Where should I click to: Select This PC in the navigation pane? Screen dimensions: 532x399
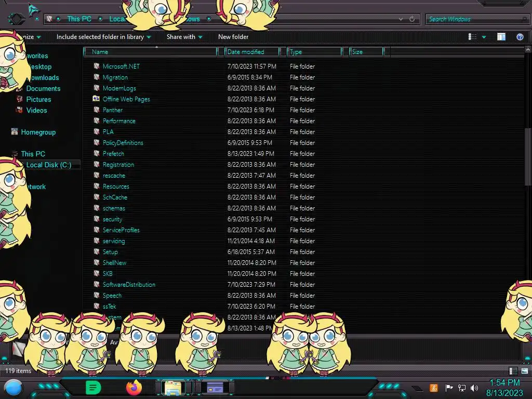click(33, 154)
